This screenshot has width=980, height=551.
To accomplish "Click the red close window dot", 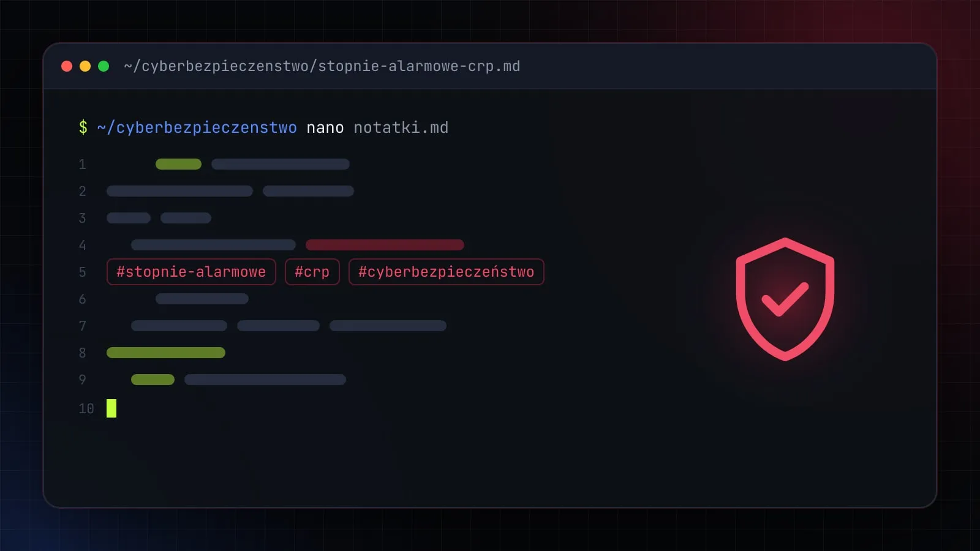I will 67,66.
